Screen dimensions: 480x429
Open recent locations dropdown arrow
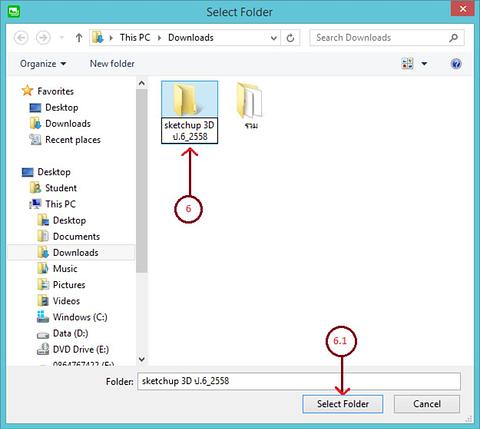[x=62, y=38]
